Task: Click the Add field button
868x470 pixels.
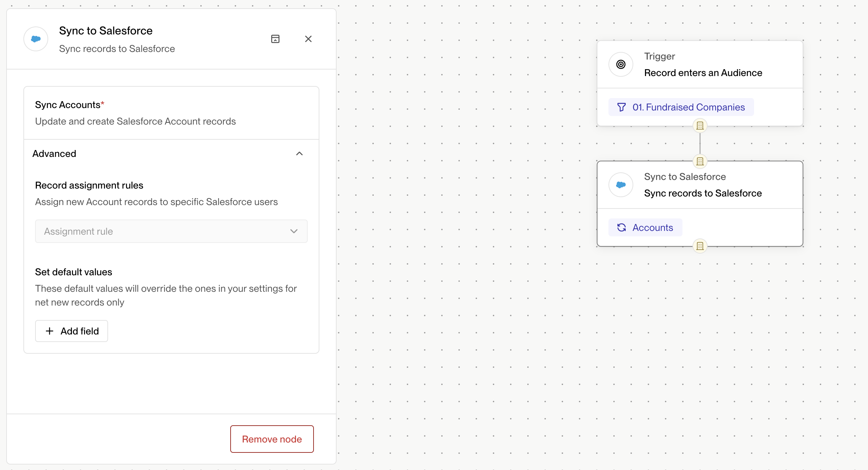Action: click(72, 331)
